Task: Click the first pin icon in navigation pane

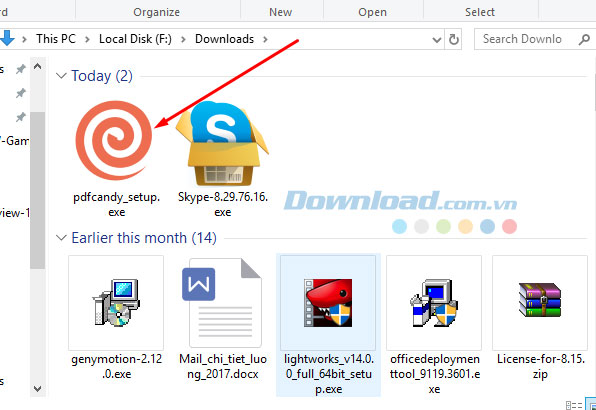Action: [x=21, y=69]
